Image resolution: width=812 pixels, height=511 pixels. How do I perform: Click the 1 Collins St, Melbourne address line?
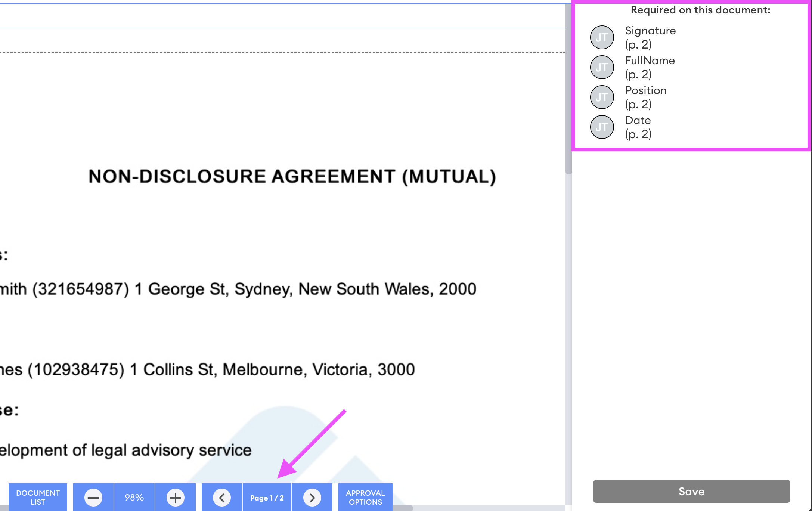[207, 370]
